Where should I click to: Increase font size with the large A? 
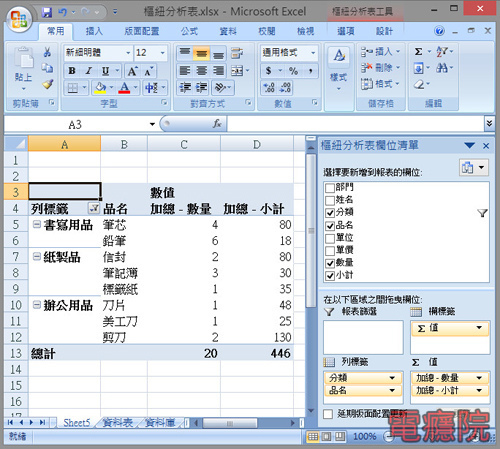click(132, 71)
